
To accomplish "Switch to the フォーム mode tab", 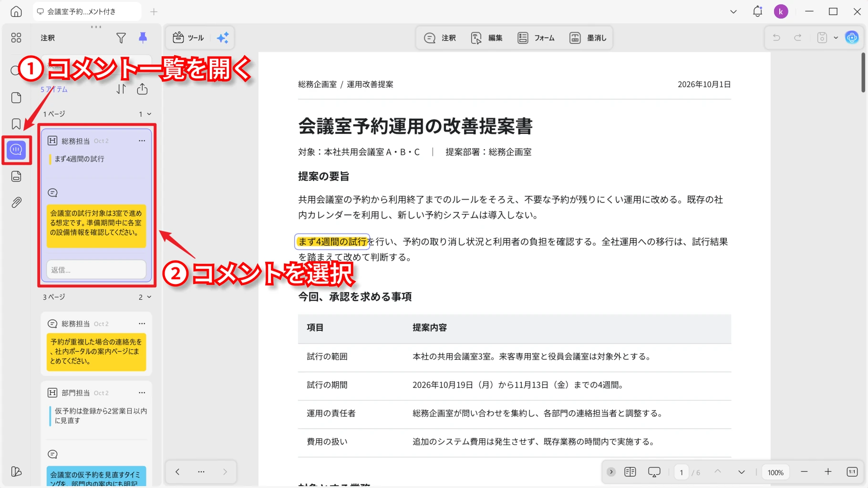I will 536,38.
